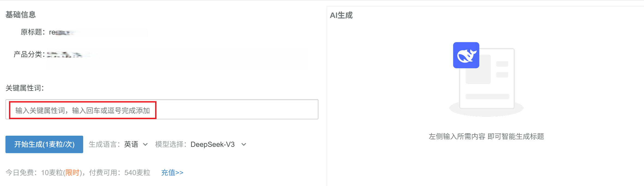The width and height of the screenshot is (644, 186).
Task: Click the chevron next to 英语
Action: click(x=145, y=144)
